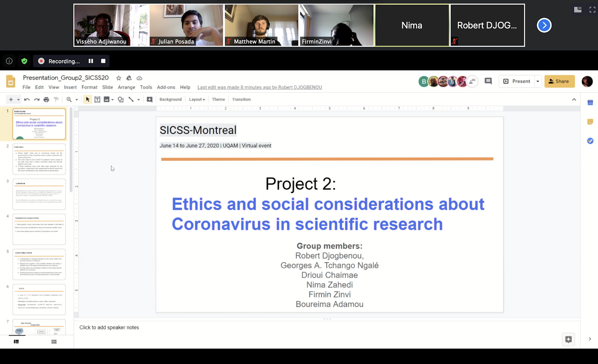Enter full screen in Zoom
This screenshot has width=598, height=364.
point(592,10)
